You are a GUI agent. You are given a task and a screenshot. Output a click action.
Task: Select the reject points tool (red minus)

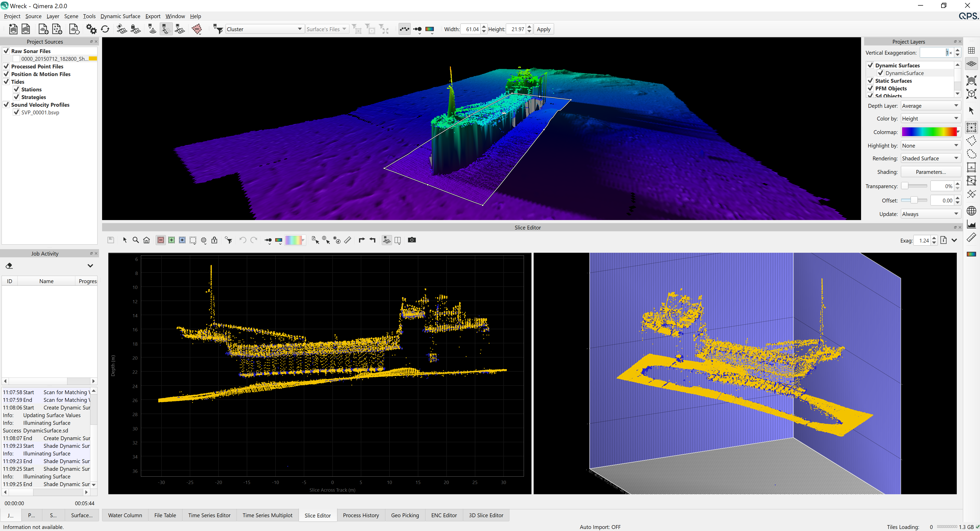point(161,240)
